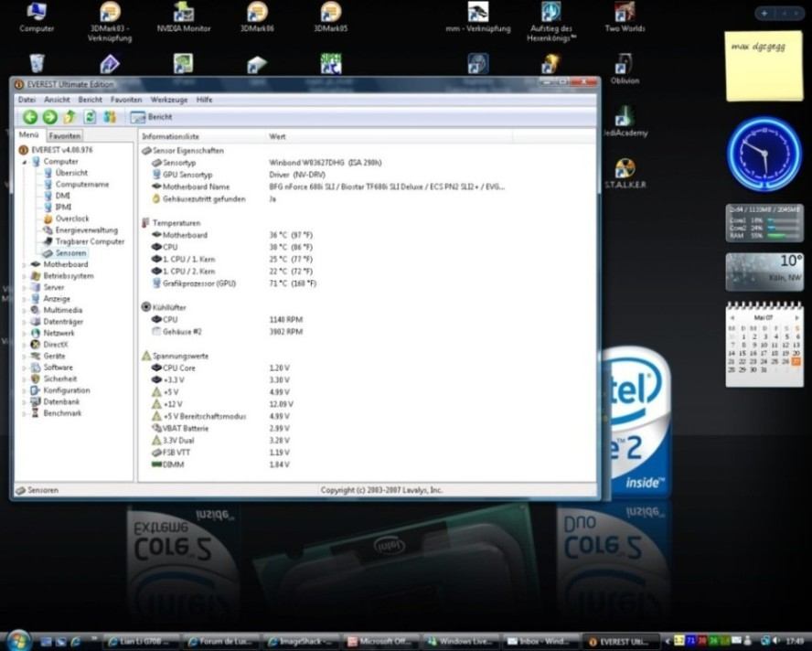Expand the Server tree node
The width and height of the screenshot is (812, 651).
[25, 287]
